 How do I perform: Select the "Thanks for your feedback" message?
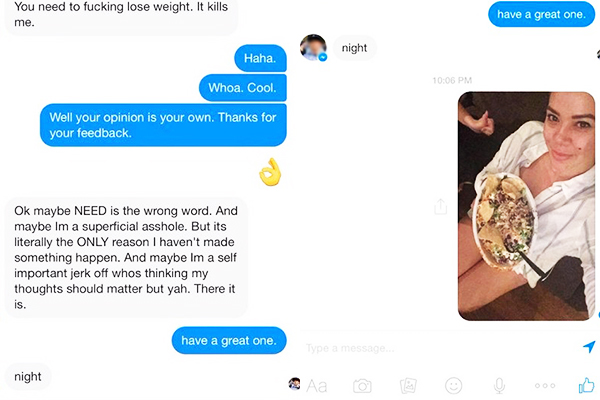click(x=163, y=124)
